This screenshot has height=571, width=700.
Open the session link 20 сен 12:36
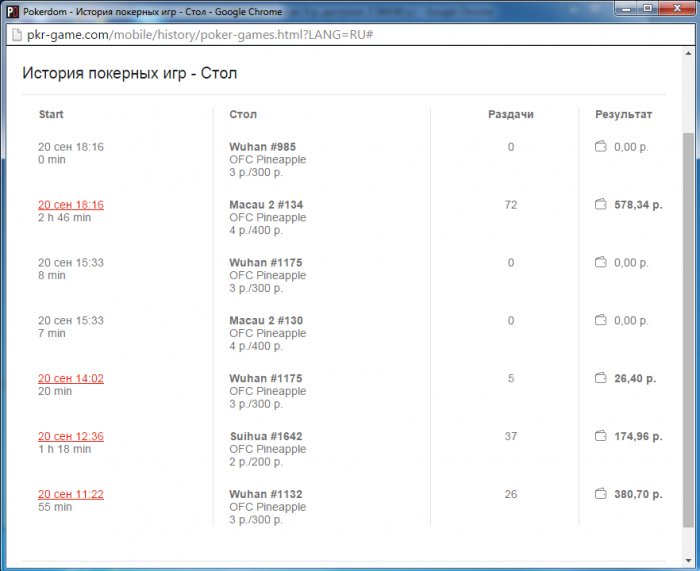point(71,436)
